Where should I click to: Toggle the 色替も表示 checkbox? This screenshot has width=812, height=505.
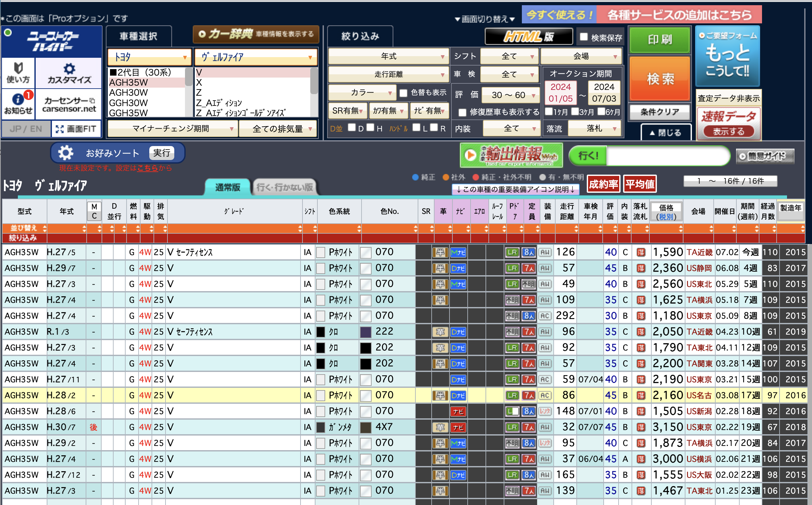403,93
